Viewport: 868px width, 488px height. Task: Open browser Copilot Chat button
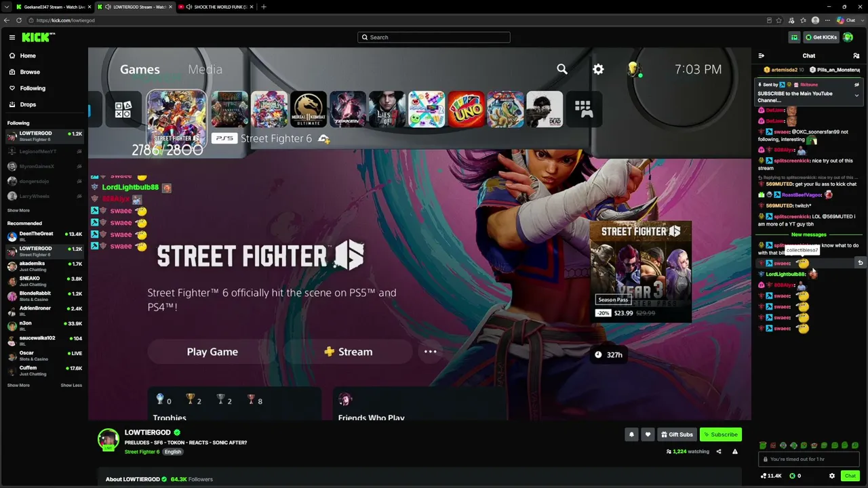tap(846, 20)
